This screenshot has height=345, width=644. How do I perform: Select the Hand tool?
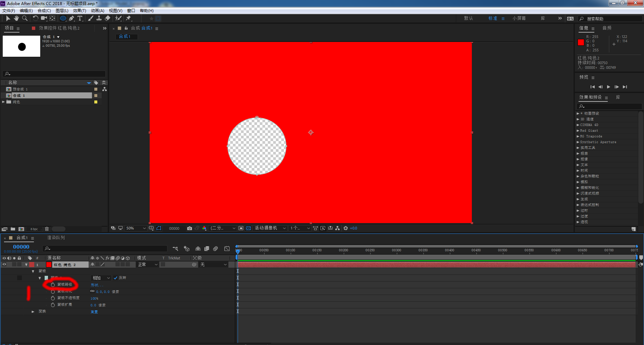click(x=16, y=18)
